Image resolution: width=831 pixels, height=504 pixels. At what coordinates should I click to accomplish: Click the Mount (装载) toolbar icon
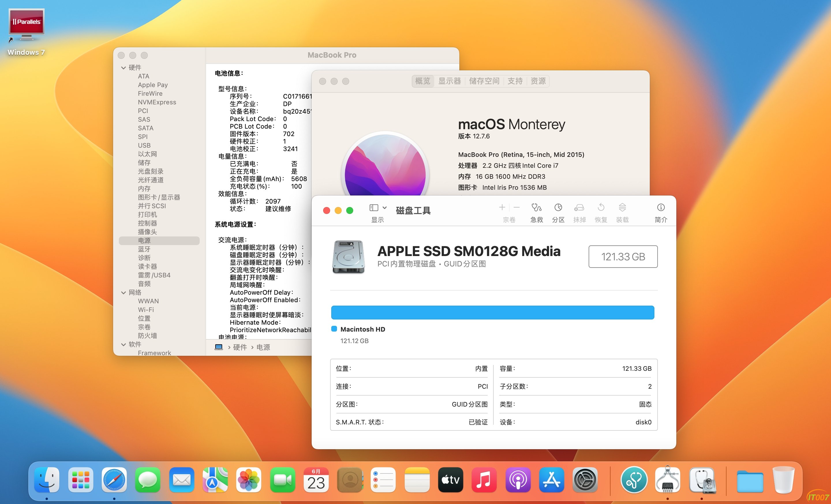point(622,208)
